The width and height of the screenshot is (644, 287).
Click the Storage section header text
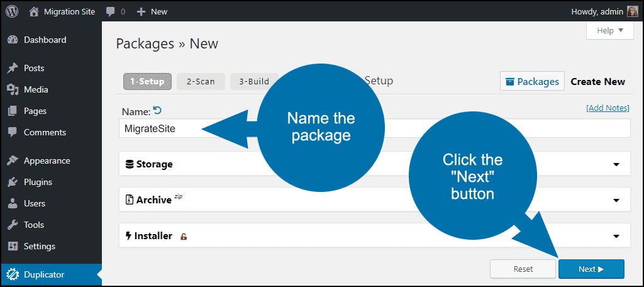tap(155, 164)
